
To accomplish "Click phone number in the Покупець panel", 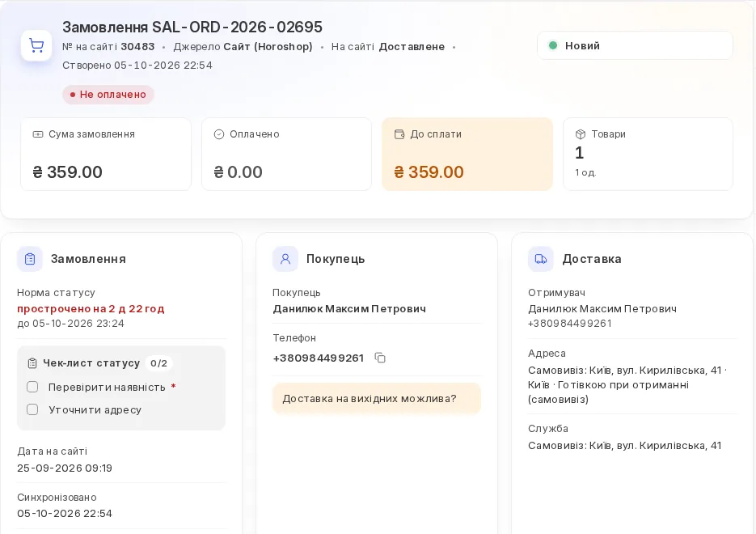I will [319, 358].
